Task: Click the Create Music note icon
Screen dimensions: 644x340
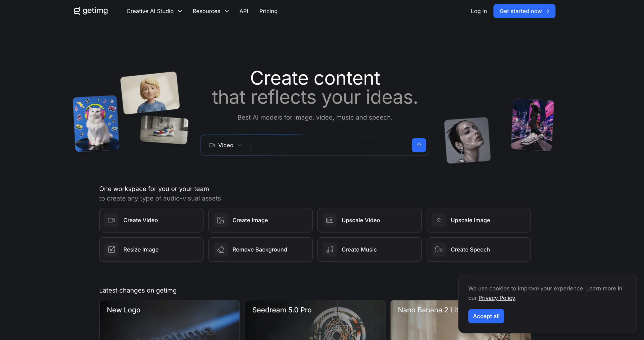Action: click(x=330, y=249)
